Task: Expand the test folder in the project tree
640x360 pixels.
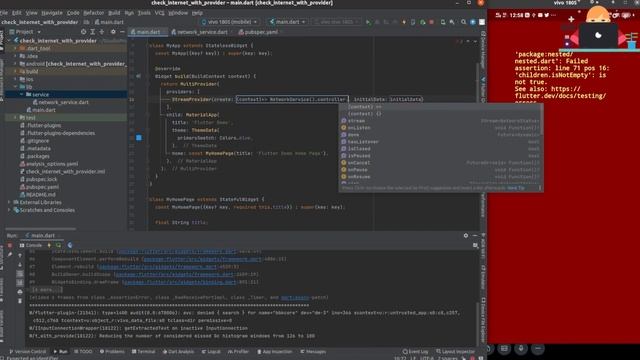Action: click(16, 118)
